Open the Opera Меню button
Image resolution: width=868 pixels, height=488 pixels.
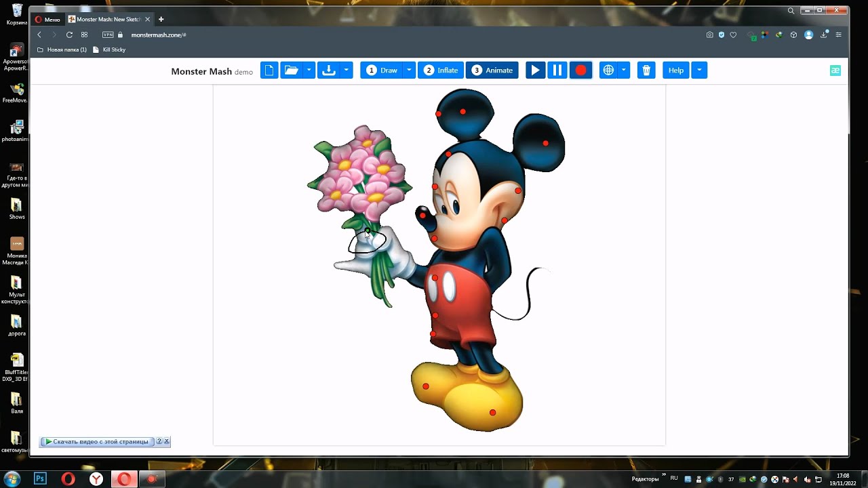(x=47, y=19)
